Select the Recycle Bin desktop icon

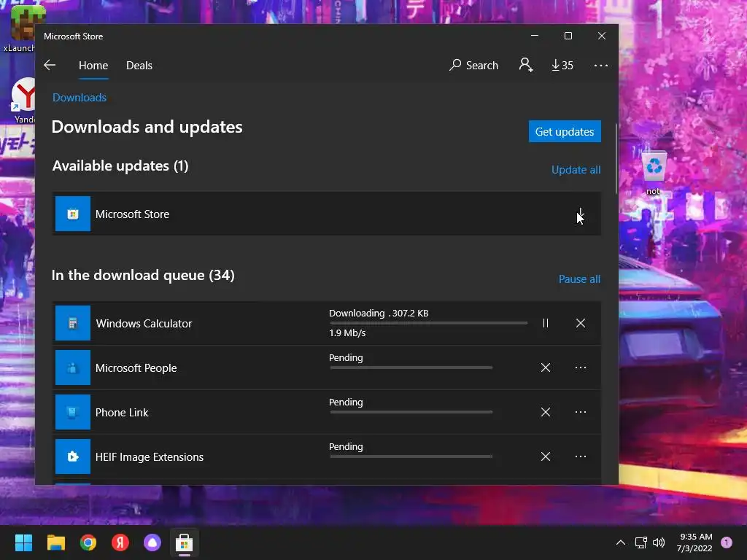[x=654, y=174]
